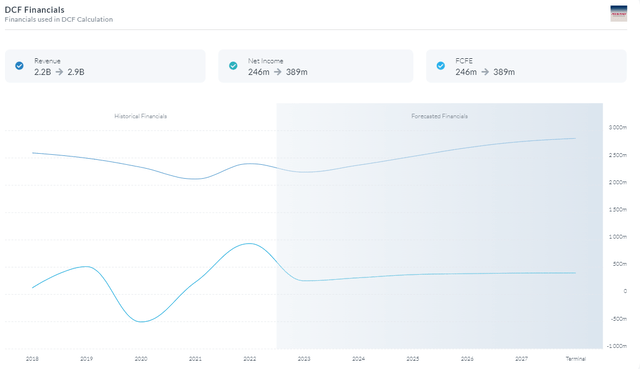
Task: Click the arrow icon in the Revenue card
Action: [x=59, y=72]
